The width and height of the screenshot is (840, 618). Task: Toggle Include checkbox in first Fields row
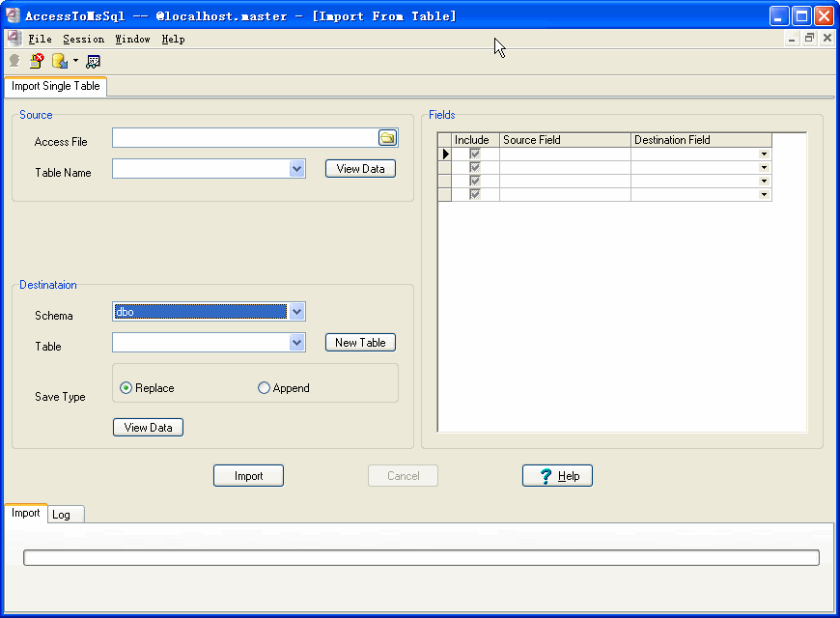pos(475,154)
